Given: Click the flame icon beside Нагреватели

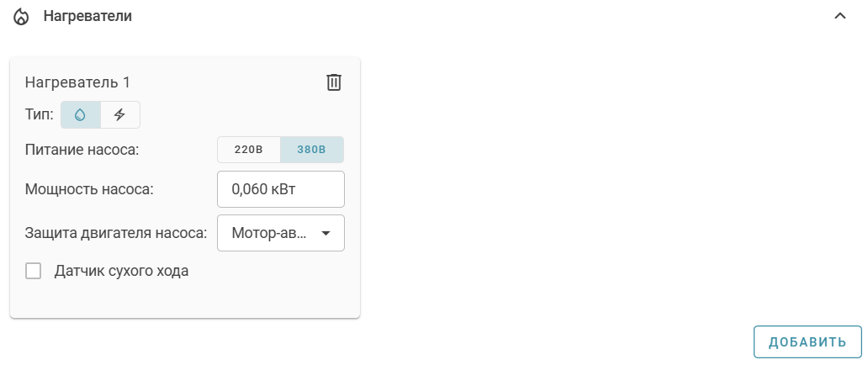Looking at the screenshot, I should (21, 17).
